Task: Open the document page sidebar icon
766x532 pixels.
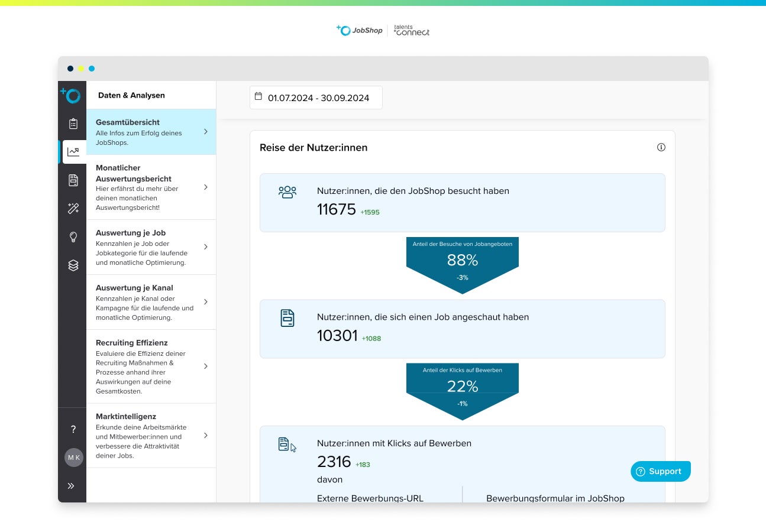Action: click(x=73, y=180)
